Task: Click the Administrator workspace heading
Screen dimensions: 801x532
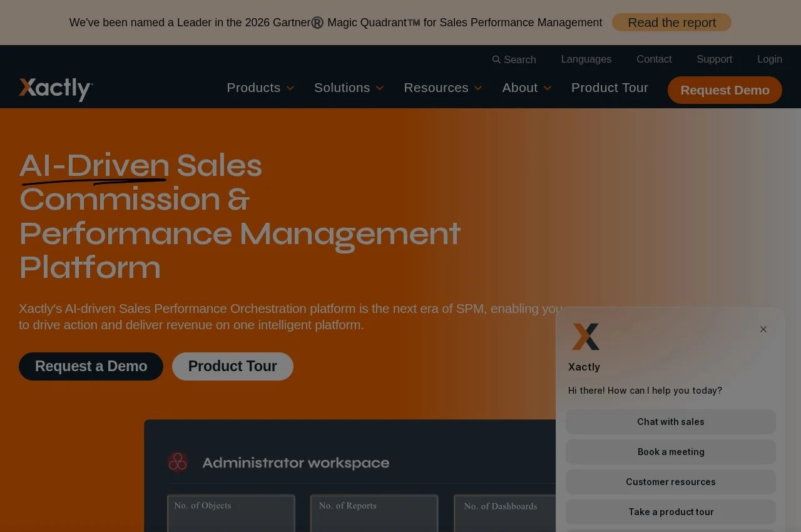Action: [295, 463]
